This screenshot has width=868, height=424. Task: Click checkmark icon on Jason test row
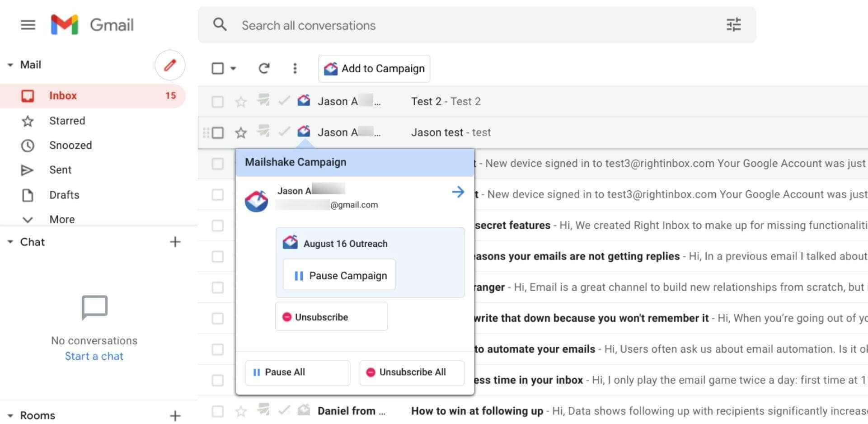[x=284, y=132]
